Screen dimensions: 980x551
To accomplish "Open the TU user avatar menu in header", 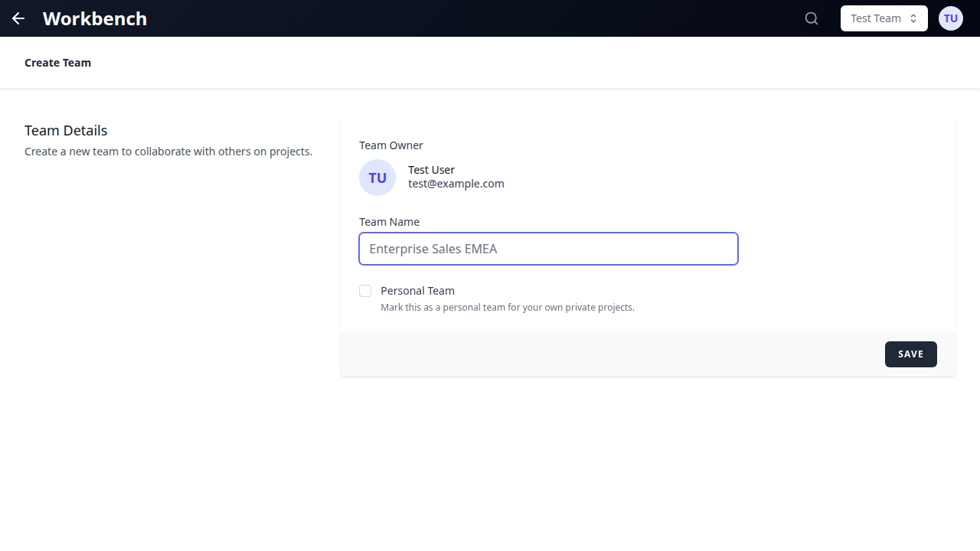I will (950, 18).
